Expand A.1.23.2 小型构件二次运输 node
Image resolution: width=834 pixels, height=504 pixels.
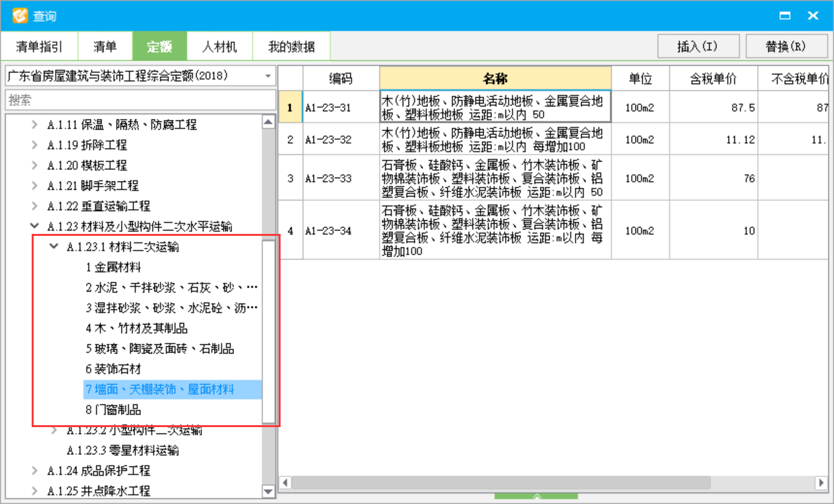pos(54,430)
